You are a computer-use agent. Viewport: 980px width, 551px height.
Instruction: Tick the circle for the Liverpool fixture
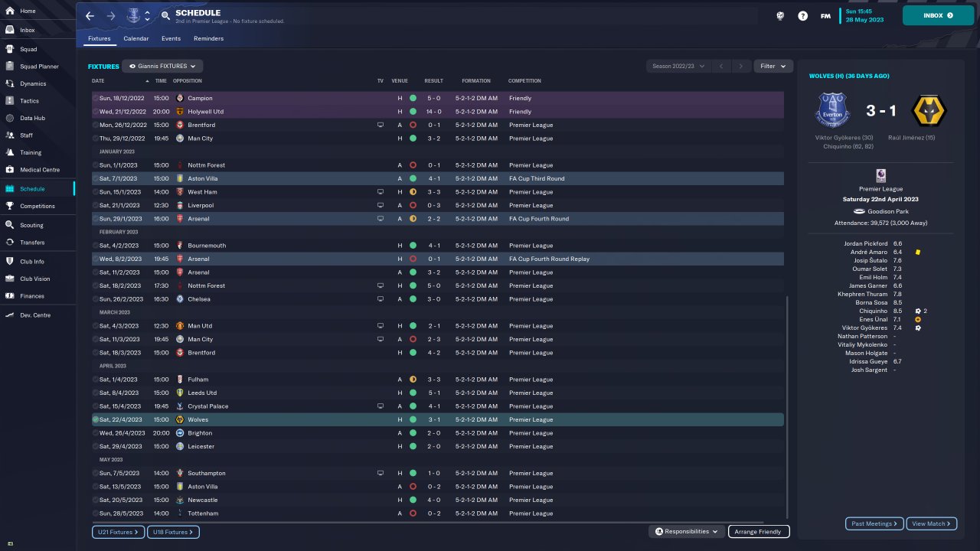(x=96, y=205)
